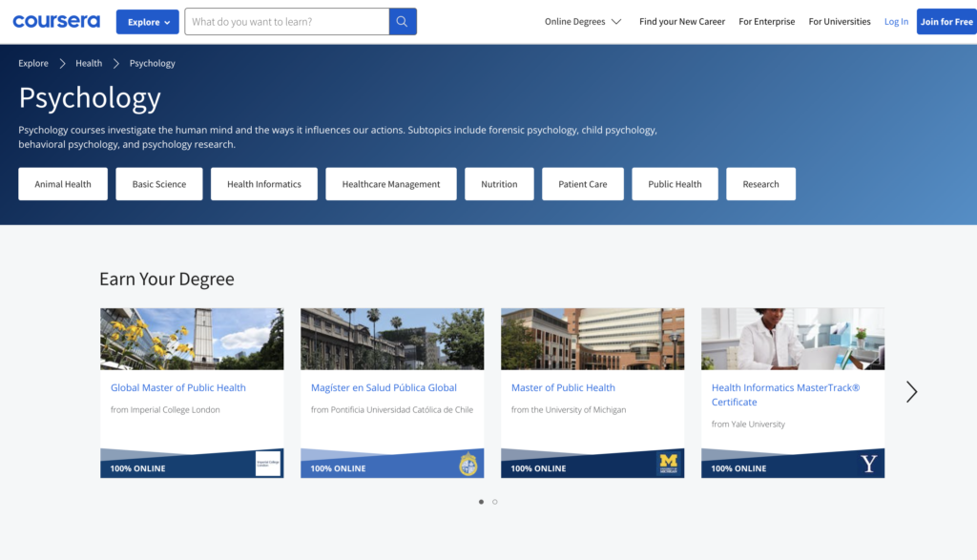Click '100% ONLINE' label on Michigan card
This screenshot has width=977, height=560.
coord(538,468)
